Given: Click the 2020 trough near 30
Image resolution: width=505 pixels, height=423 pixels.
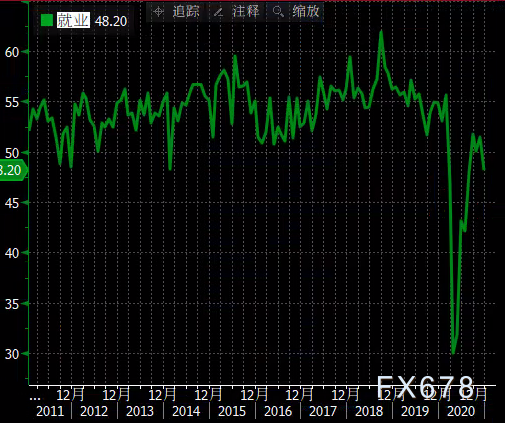Looking at the screenshot, I should [453, 353].
